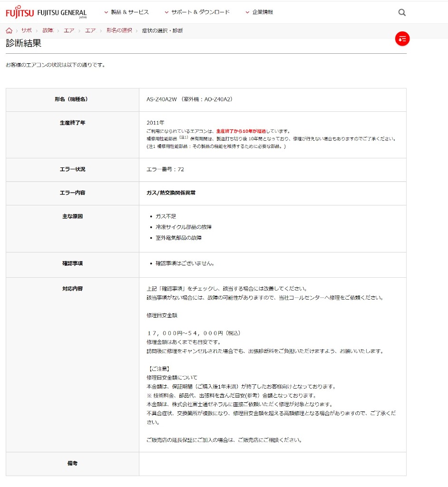This screenshot has height=487, width=448.
Task: Click the 冷凍サイクル部品の故障 bullet item
Action: [184, 227]
